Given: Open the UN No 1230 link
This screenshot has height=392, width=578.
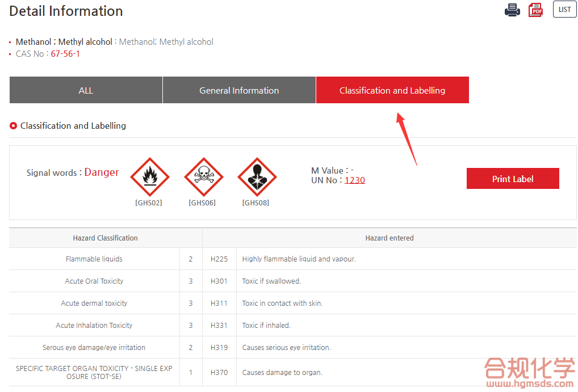Looking at the screenshot, I should coord(354,180).
